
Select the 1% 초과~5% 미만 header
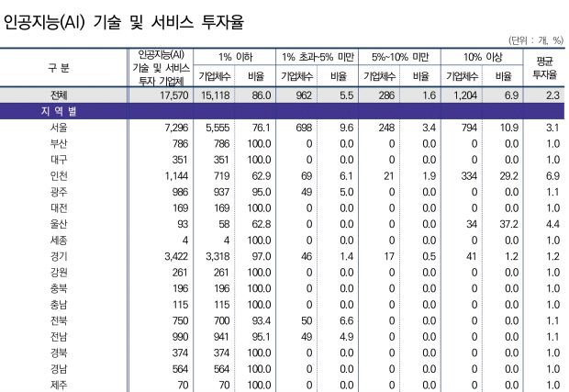(316, 57)
